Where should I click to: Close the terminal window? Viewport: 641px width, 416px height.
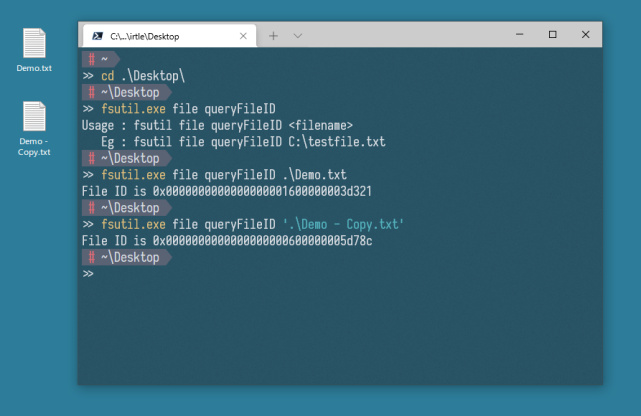click(585, 35)
